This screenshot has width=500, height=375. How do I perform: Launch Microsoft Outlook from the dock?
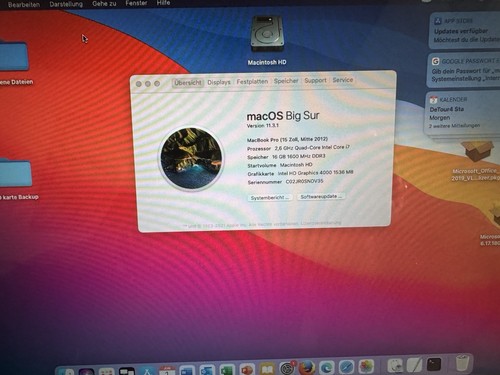[x=207, y=370]
